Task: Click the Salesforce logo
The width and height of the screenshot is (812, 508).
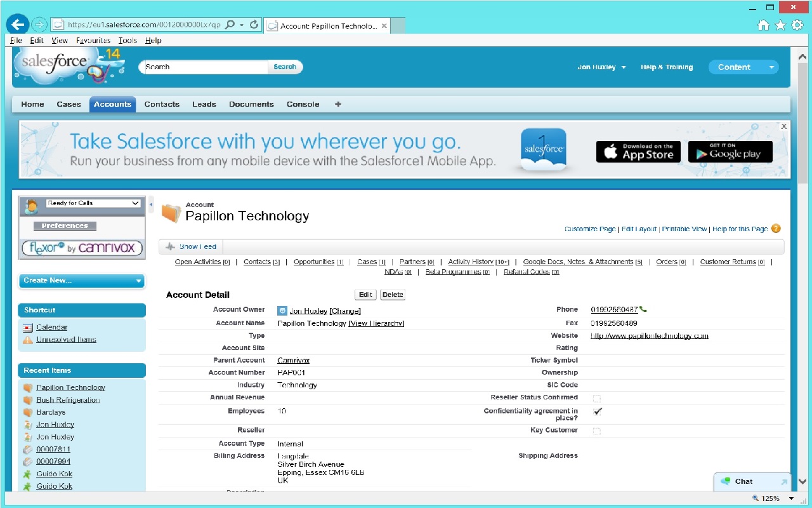Action: (x=69, y=65)
